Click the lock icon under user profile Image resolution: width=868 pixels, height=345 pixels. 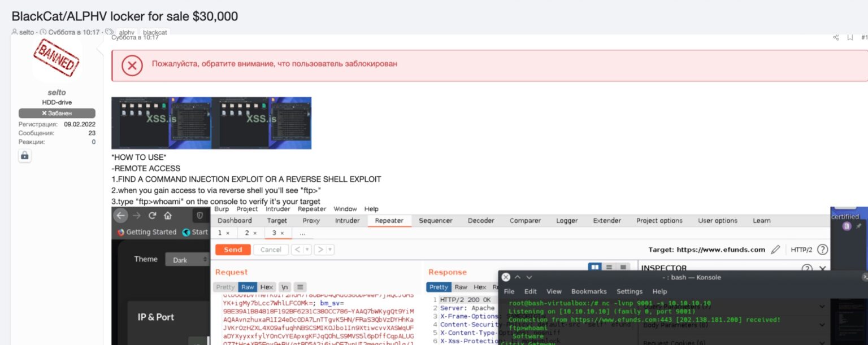click(24, 156)
